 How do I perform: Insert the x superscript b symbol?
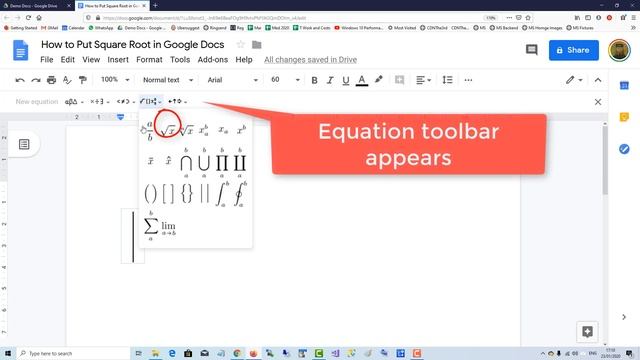241,130
